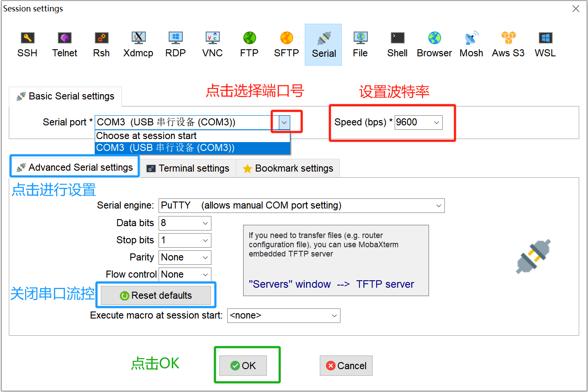Switch to Basic Serial settings tab

coord(65,96)
